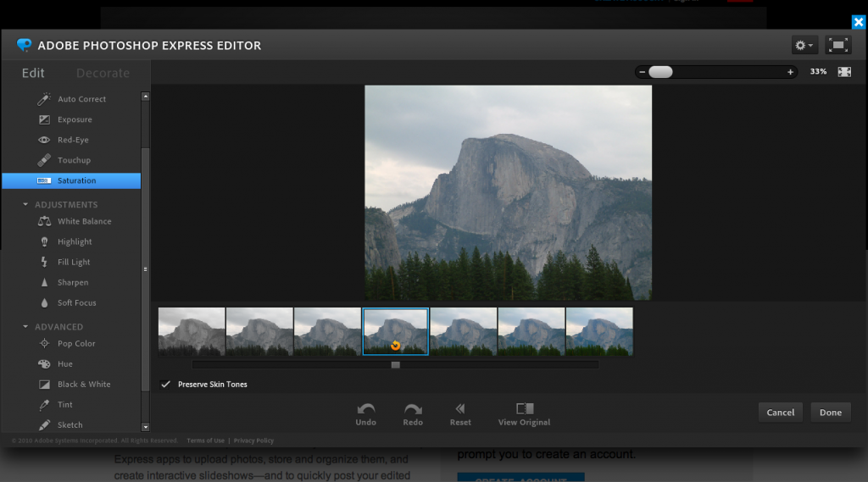
Task: Select the Highlight bulb icon
Action: [44, 241]
